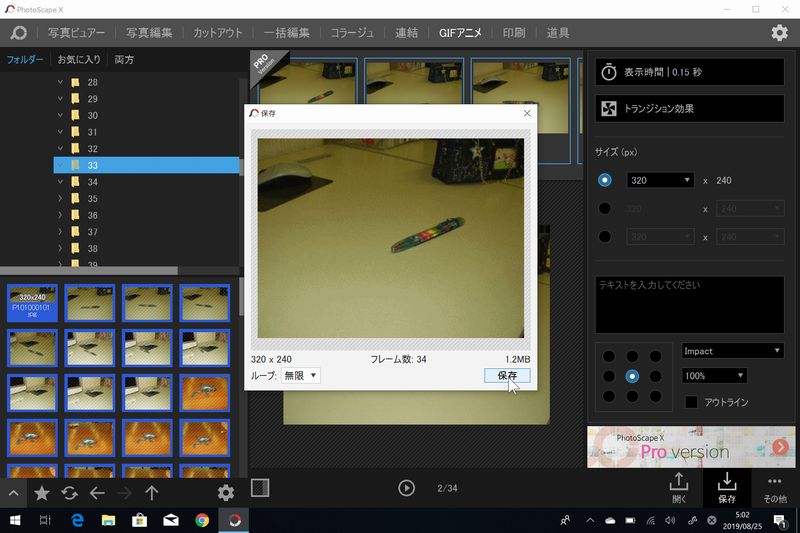Go up a folder with up arrow icon

pyautogui.click(x=152, y=493)
